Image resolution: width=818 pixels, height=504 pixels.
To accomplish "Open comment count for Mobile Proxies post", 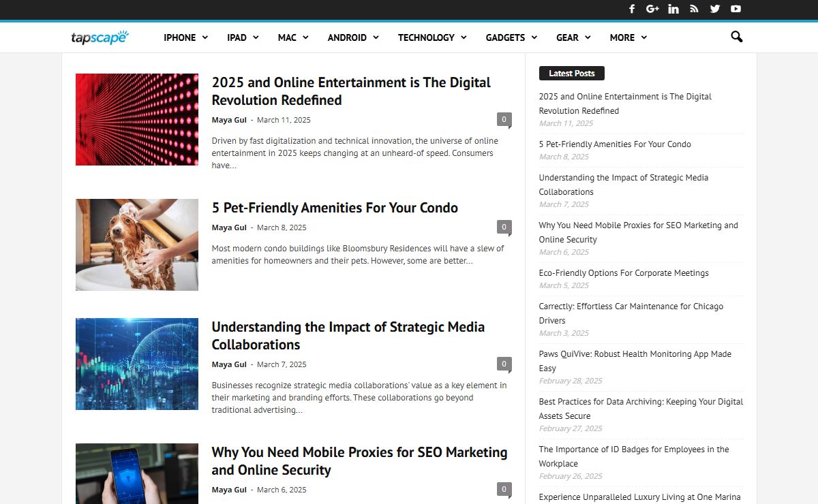I will [504, 489].
